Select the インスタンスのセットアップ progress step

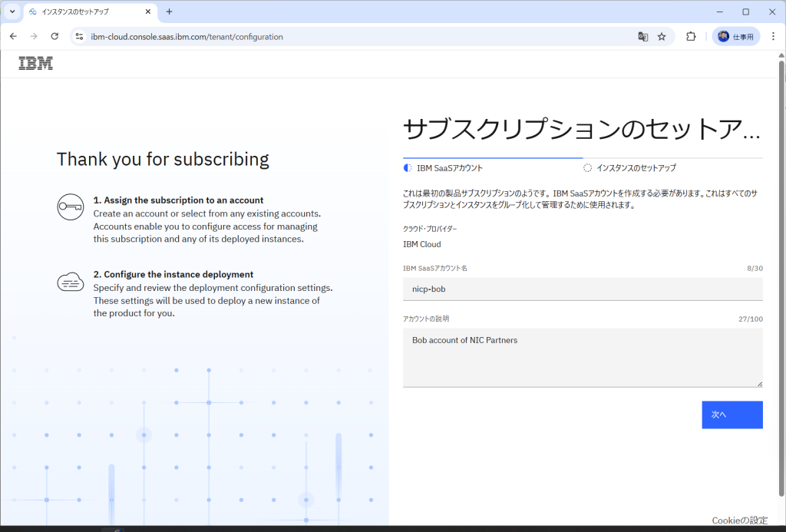(629, 168)
